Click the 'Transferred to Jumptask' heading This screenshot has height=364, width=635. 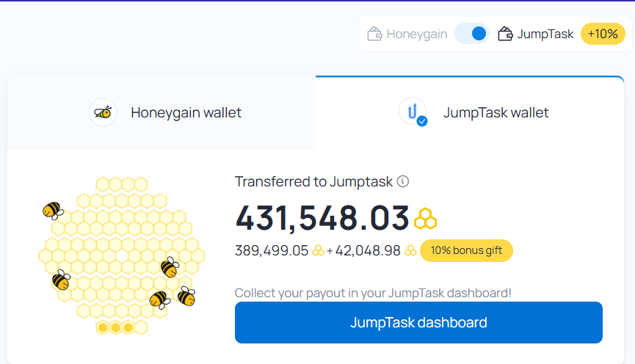pos(314,181)
